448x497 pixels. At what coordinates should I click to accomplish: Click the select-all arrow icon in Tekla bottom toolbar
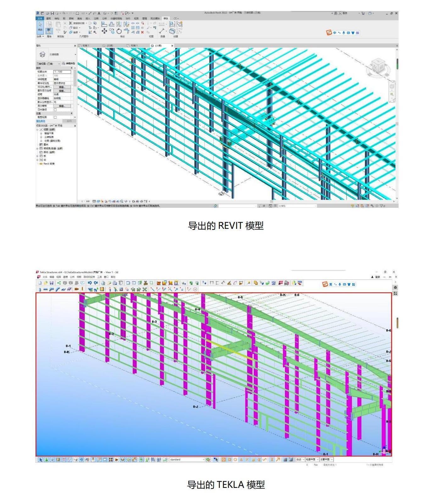click(40, 460)
